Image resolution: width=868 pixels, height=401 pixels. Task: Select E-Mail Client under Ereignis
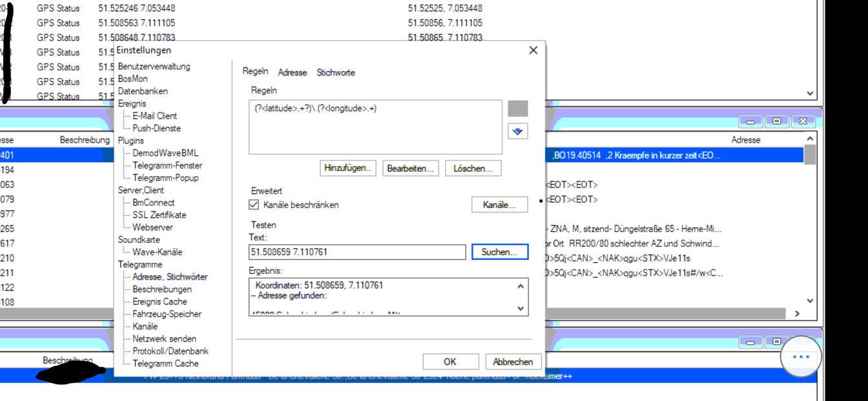154,116
